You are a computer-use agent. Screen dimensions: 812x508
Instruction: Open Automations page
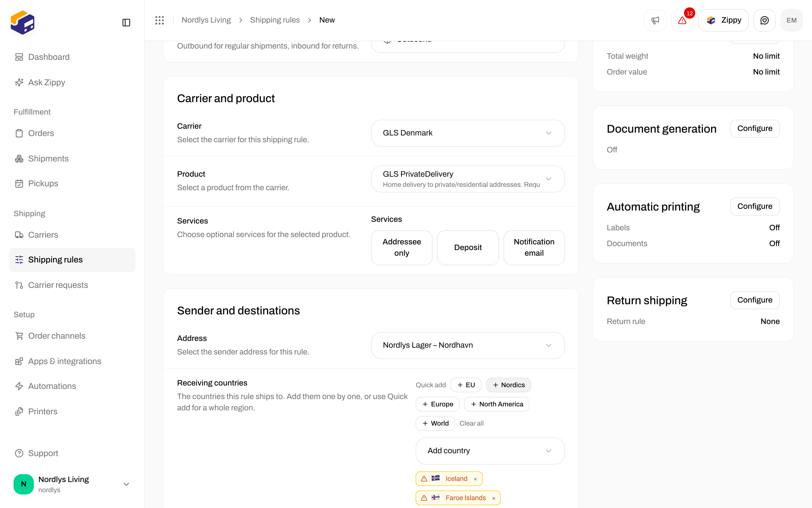(72, 386)
